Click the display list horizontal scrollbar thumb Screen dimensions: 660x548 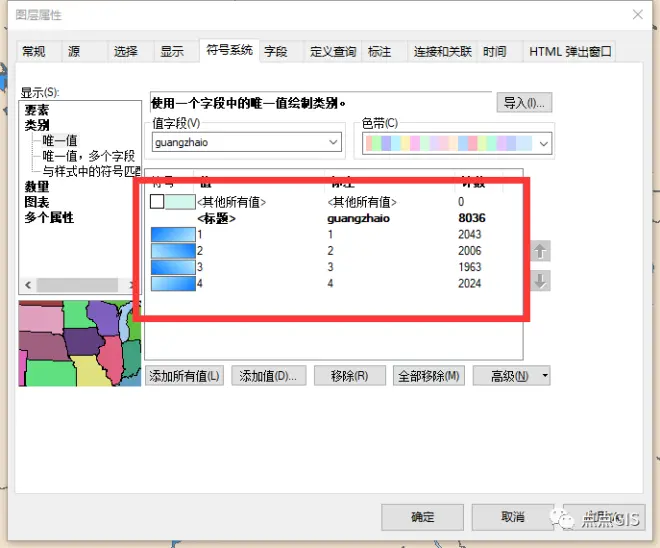[77, 285]
